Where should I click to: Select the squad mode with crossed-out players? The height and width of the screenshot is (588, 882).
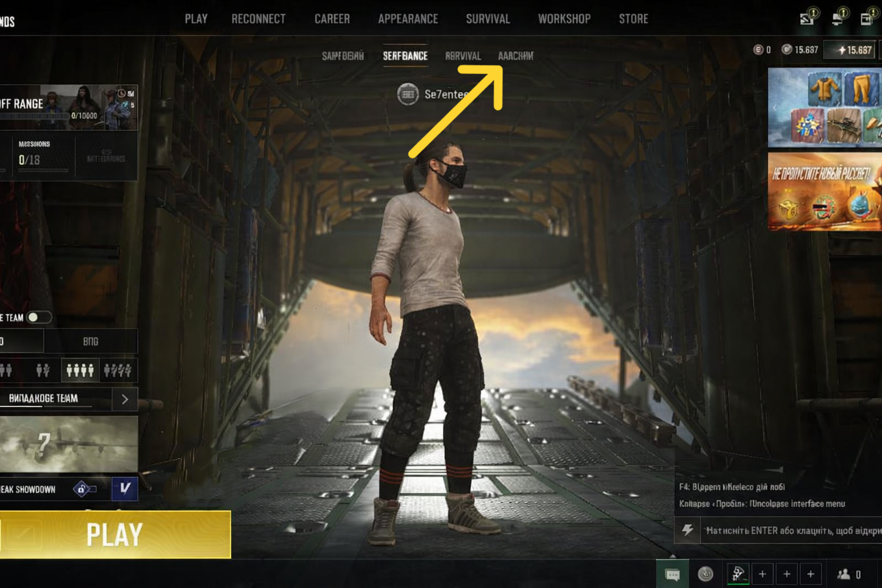[118, 370]
